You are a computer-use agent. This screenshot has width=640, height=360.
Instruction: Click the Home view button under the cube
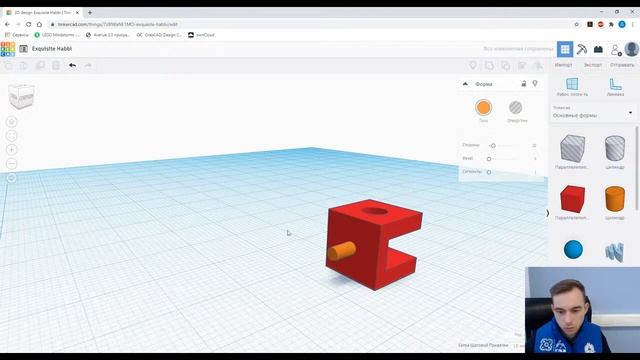[12, 122]
